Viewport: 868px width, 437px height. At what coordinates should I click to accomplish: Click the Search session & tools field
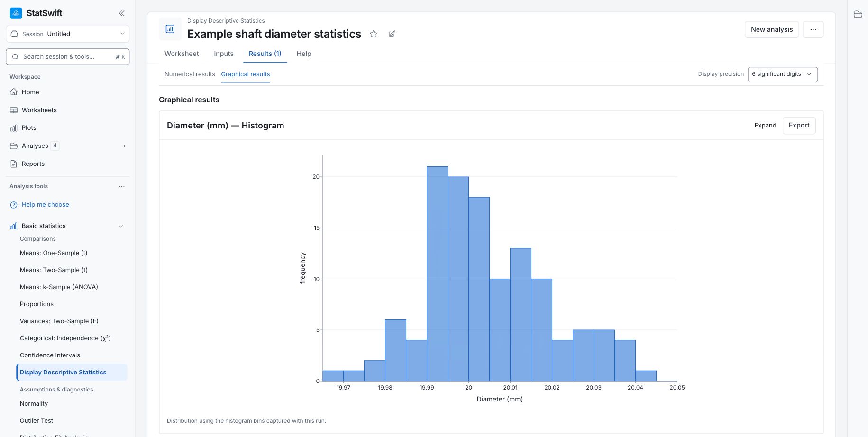click(68, 57)
